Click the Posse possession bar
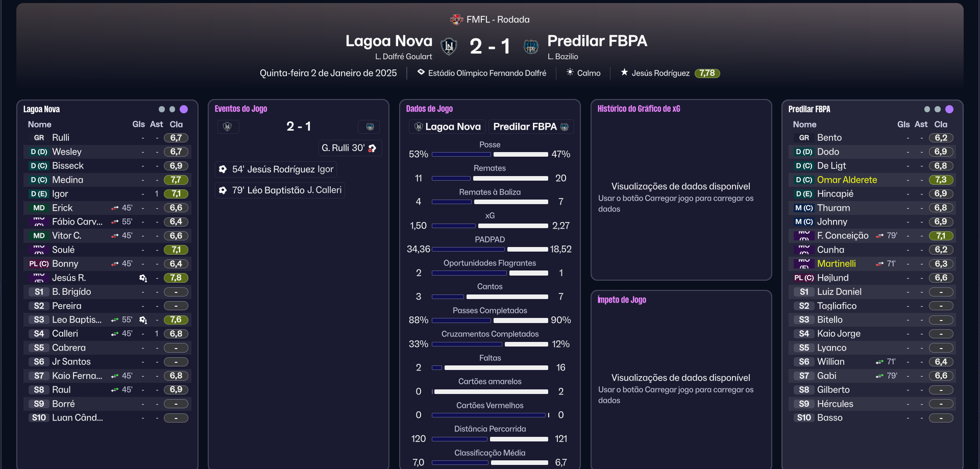 point(490,154)
